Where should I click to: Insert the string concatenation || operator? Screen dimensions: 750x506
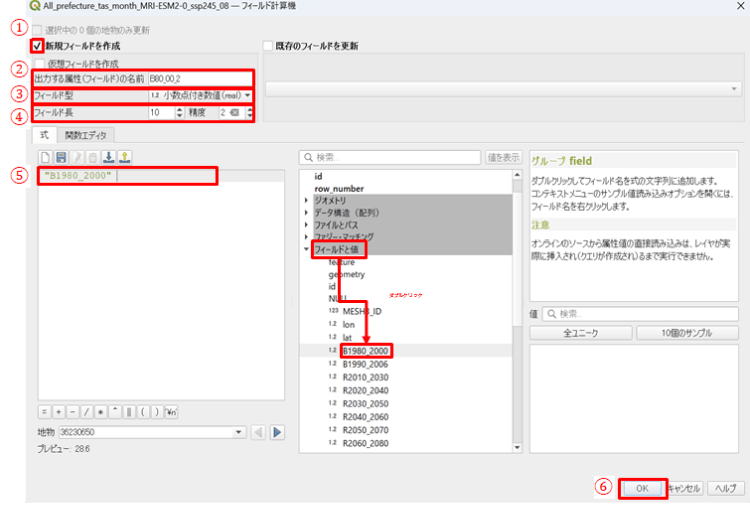point(129,411)
